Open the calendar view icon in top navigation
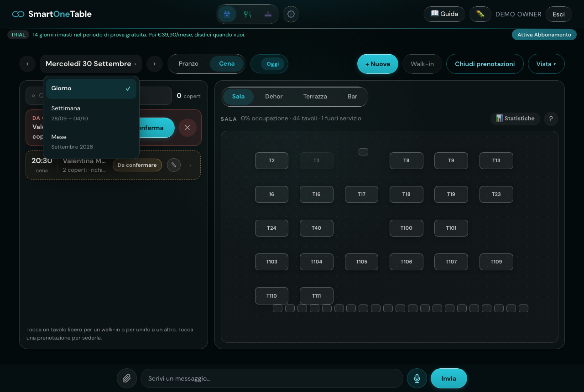The height and width of the screenshot is (392, 584). [x=227, y=14]
